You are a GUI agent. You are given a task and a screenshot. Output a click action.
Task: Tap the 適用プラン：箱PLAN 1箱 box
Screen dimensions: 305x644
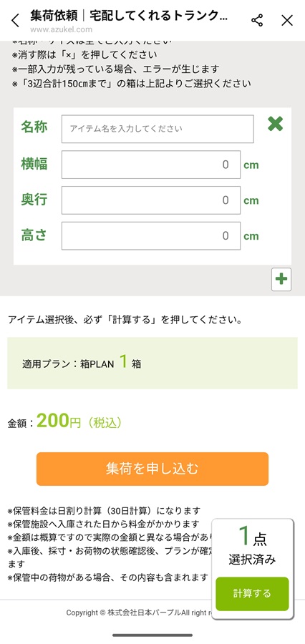(152, 363)
